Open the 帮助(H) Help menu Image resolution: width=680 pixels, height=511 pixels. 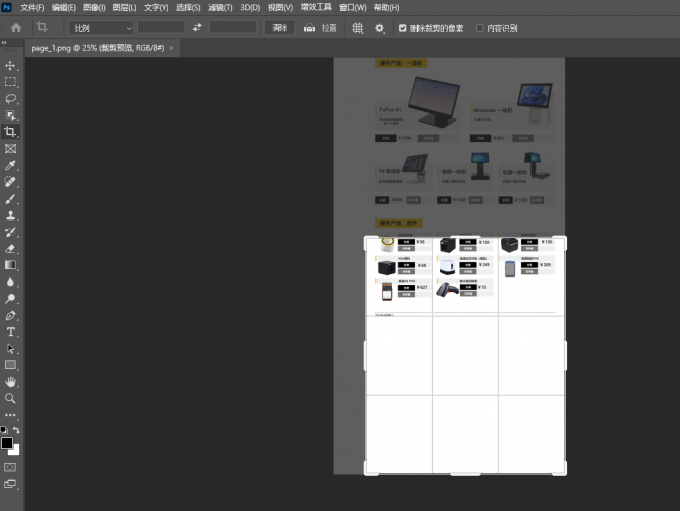[x=386, y=7]
